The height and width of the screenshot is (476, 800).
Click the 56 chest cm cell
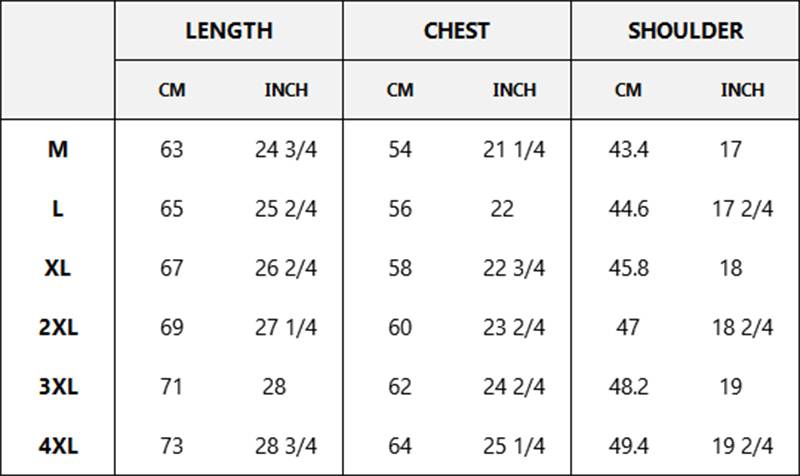399,209
